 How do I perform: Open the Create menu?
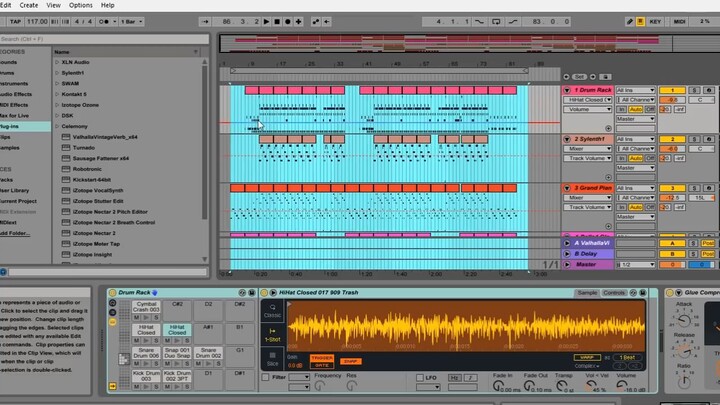coord(28,5)
